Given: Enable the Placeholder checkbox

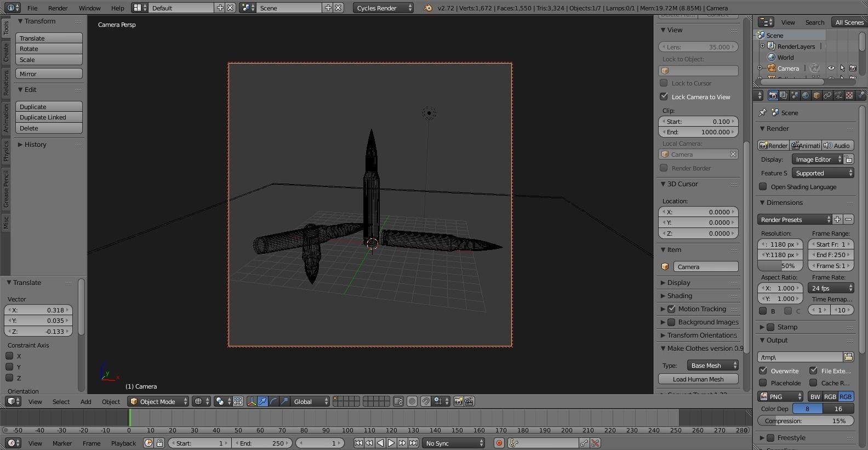Looking at the screenshot, I should click(763, 383).
